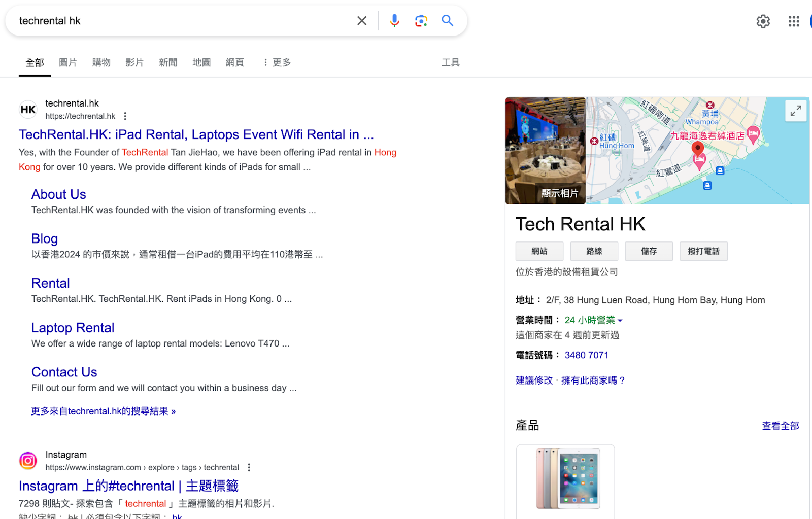Click 查看全部 products link
This screenshot has height=519, width=812.
pos(781,426)
